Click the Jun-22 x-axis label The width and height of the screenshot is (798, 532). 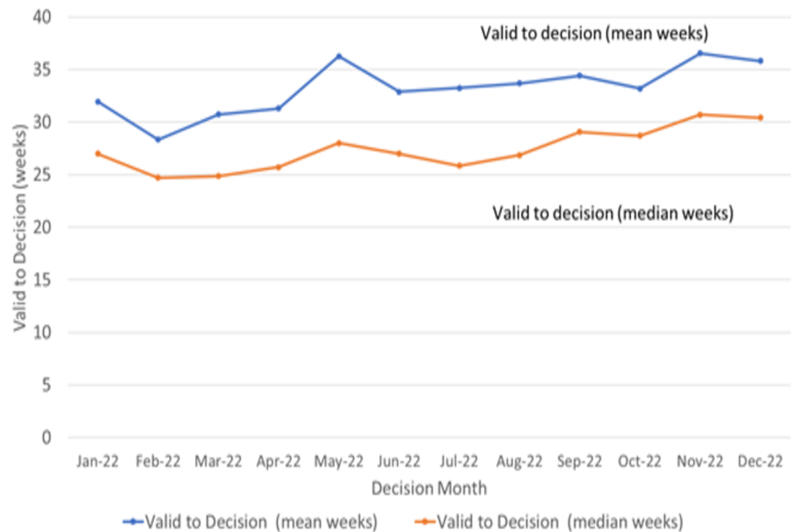click(399, 461)
